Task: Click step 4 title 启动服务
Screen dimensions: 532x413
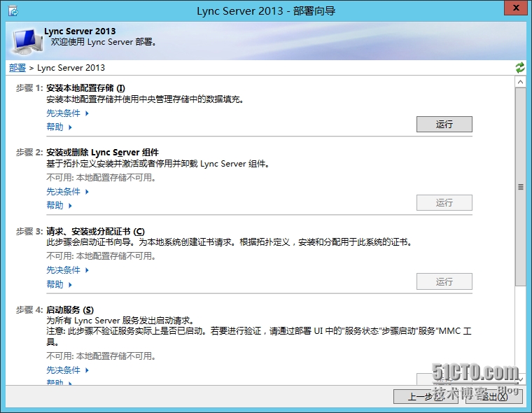Action: pyautogui.click(x=70, y=310)
